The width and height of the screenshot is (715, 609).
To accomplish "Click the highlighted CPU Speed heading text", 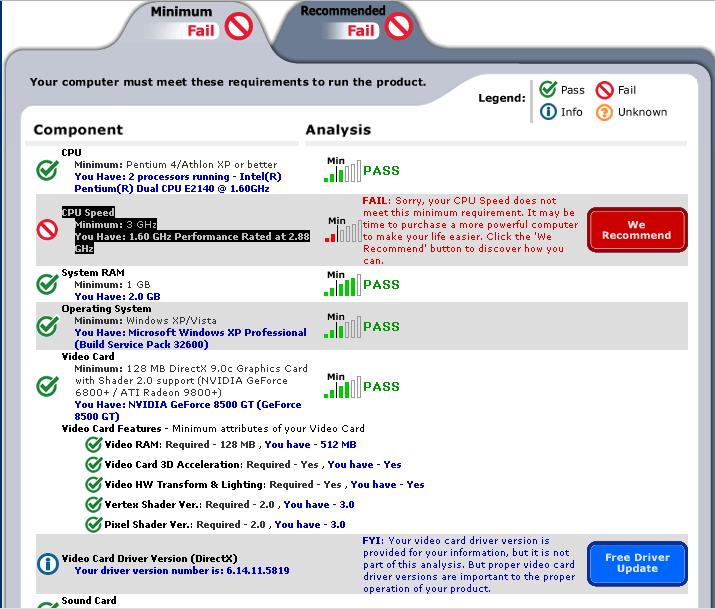I will [x=88, y=212].
